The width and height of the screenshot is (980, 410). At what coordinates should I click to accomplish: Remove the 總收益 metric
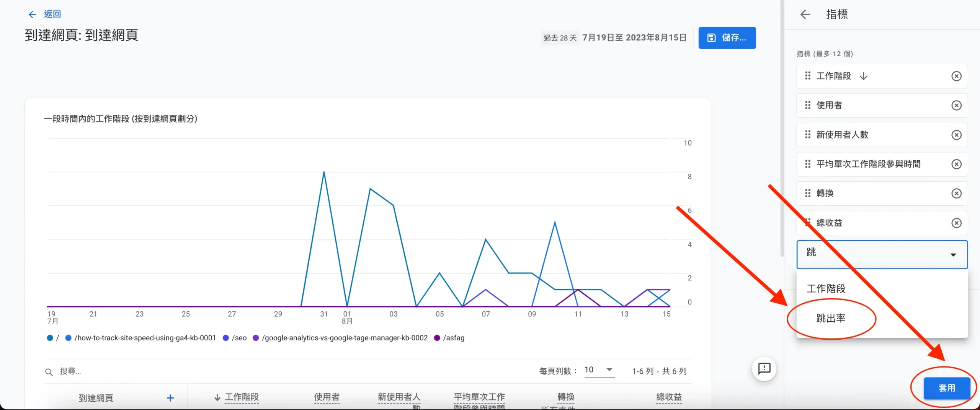pos(956,223)
